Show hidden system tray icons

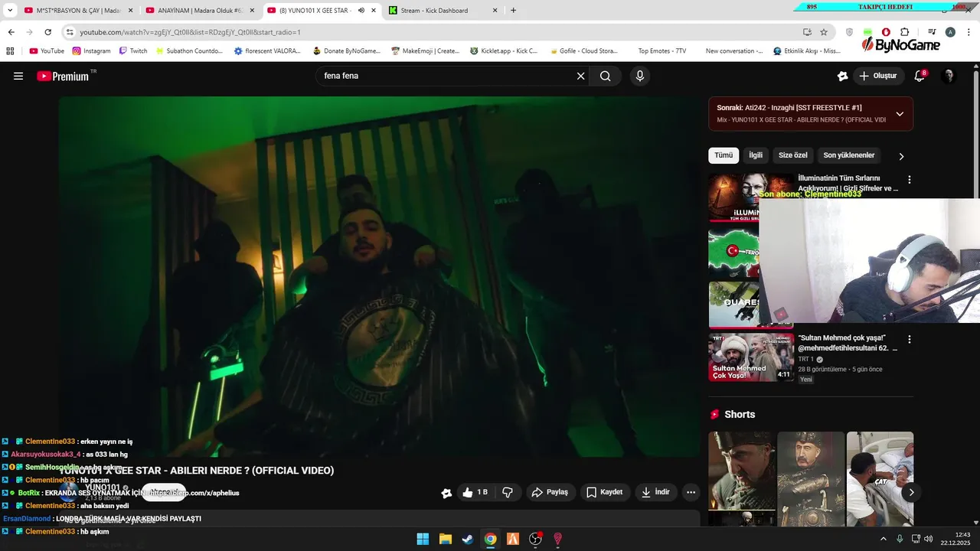pos(884,539)
